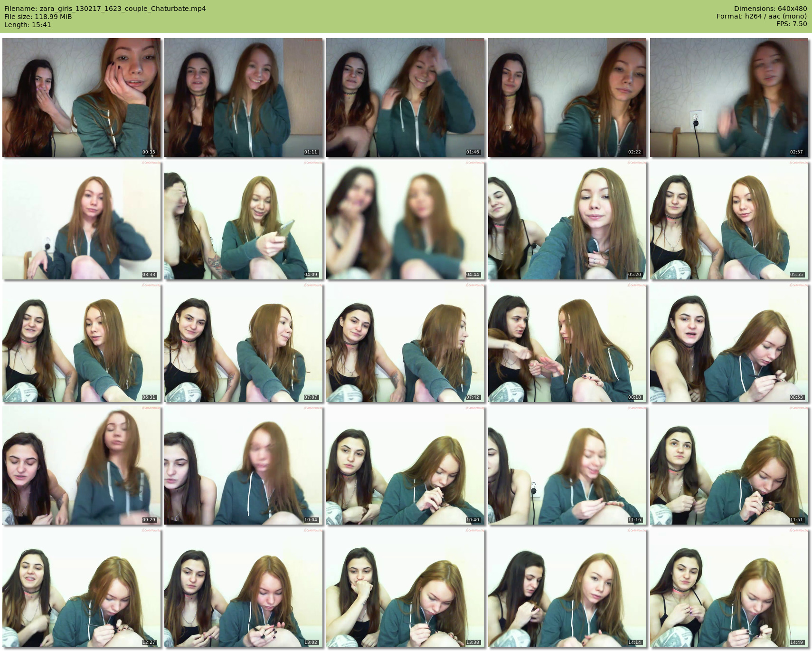
Task: Click the last thumbnail at 14:49
Action: coord(729,589)
